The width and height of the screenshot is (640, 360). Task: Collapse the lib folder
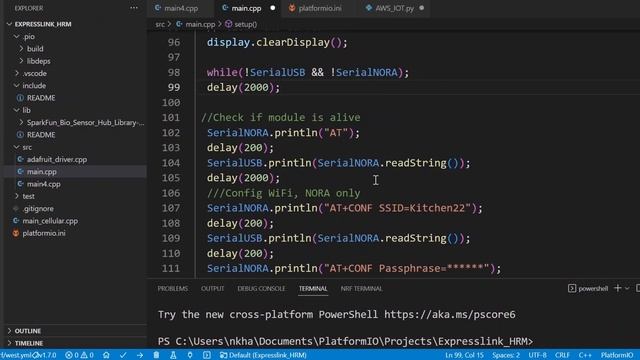(17, 110)
